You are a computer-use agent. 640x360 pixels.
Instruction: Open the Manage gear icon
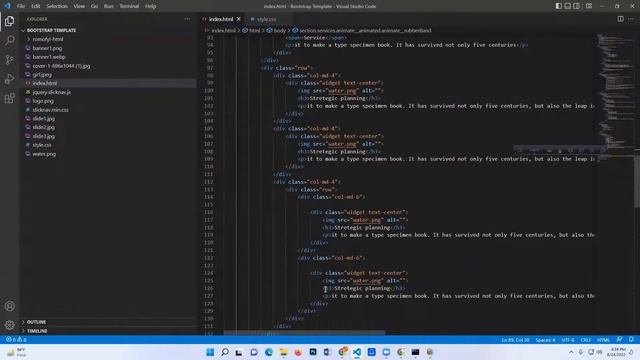(x=9, y=325)
